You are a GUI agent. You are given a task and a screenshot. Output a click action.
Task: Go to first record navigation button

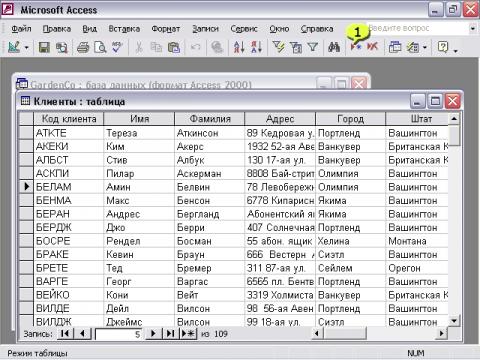pyautogui.click(x=65, y=333)
